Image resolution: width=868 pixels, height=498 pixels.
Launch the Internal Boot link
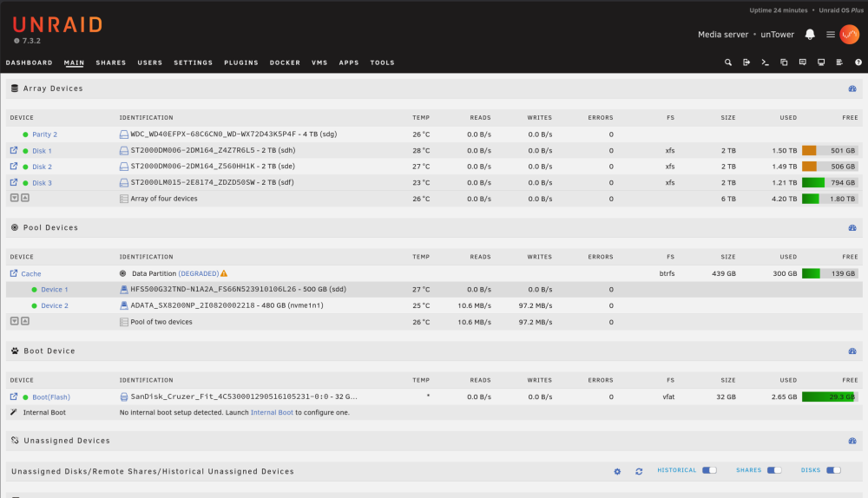272,412
